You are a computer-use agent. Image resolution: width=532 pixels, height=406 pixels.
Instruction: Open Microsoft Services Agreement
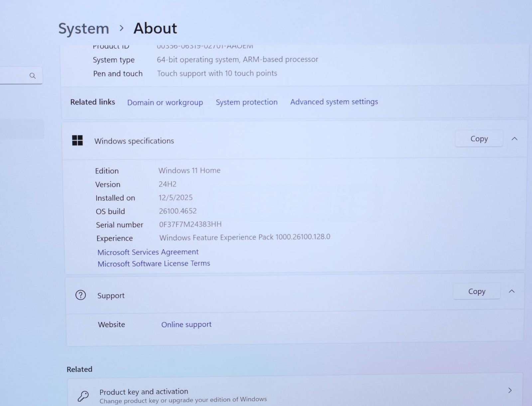tap(148, 252)
